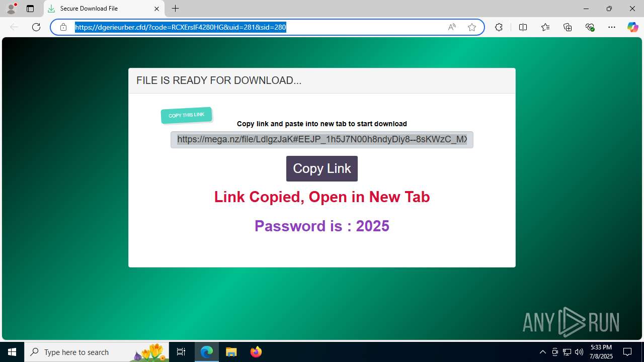View site information lock icon
The height and width of the screenshot is (362, 644).
pos(63,27)
